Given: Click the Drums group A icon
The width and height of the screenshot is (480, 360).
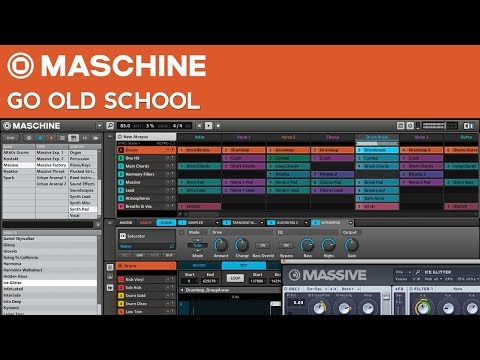Looking at the screenshot, I should [121, 150].
